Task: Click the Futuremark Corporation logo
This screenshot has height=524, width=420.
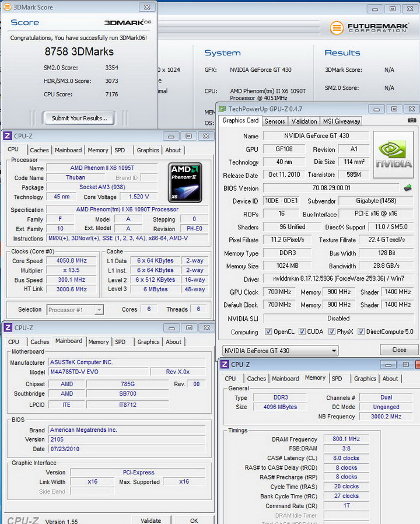Action: click(x=369, y=28)
